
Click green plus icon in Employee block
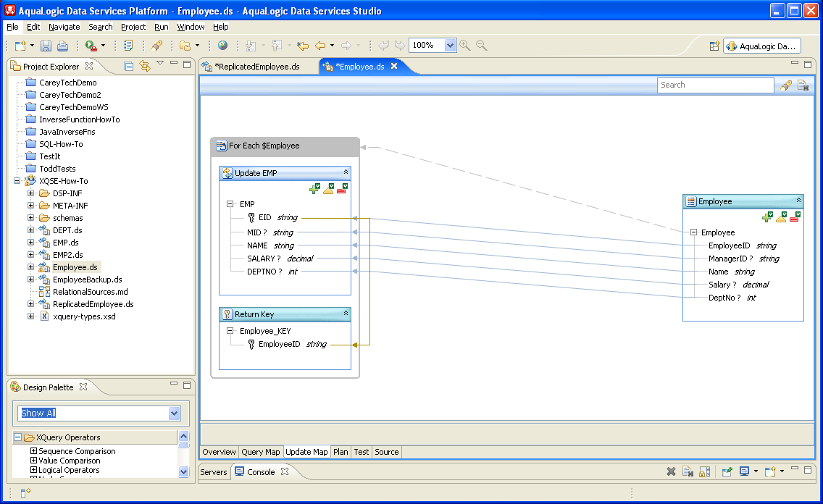[x=767, y=217]
